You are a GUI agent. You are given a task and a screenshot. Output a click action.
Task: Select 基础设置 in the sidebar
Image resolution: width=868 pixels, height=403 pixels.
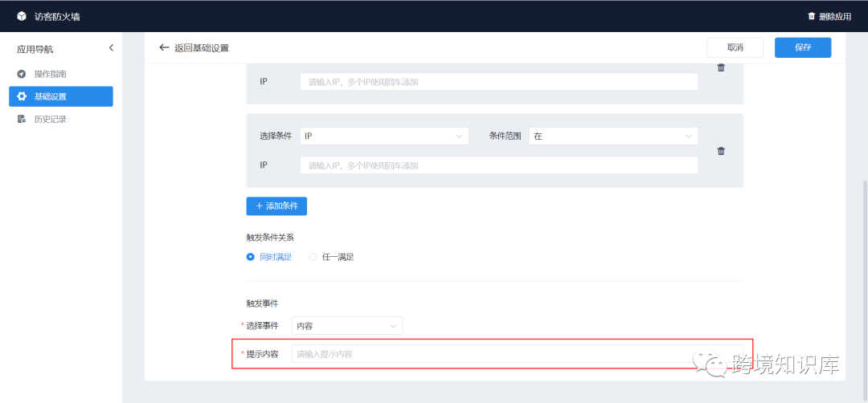61,96
